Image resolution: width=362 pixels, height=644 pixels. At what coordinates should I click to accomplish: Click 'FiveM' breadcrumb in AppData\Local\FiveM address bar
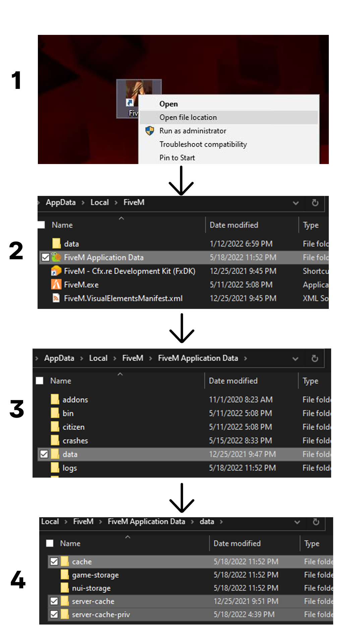134,202
